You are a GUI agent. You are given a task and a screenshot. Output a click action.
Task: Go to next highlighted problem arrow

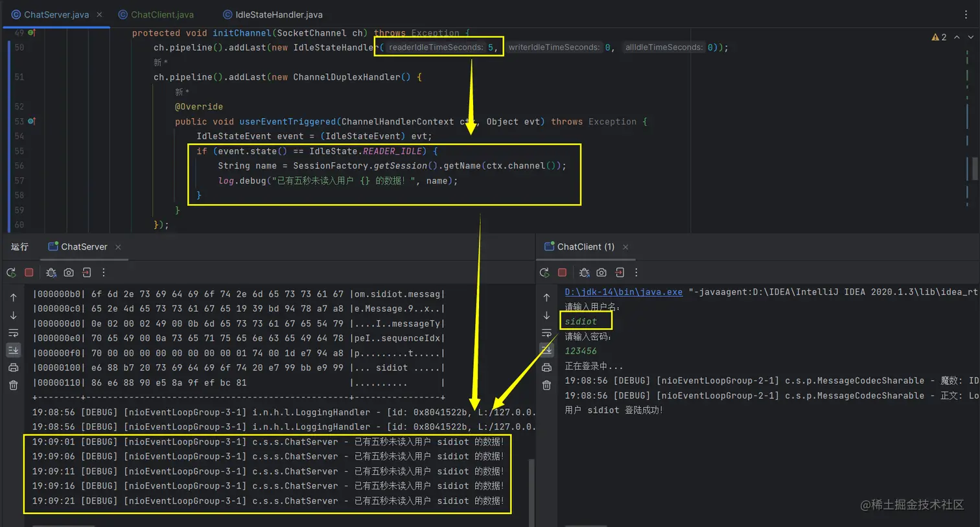970,37
